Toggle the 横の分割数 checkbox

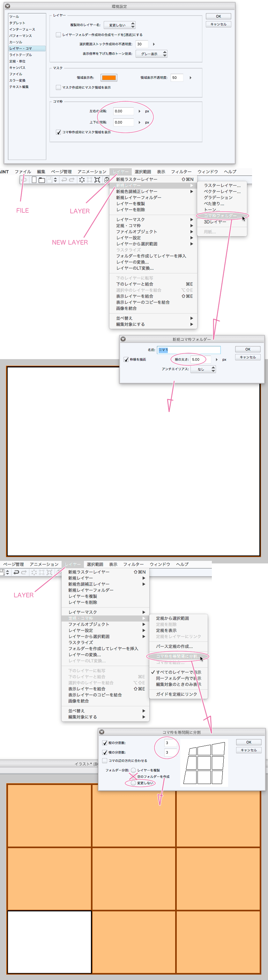[x=105, y=752]
